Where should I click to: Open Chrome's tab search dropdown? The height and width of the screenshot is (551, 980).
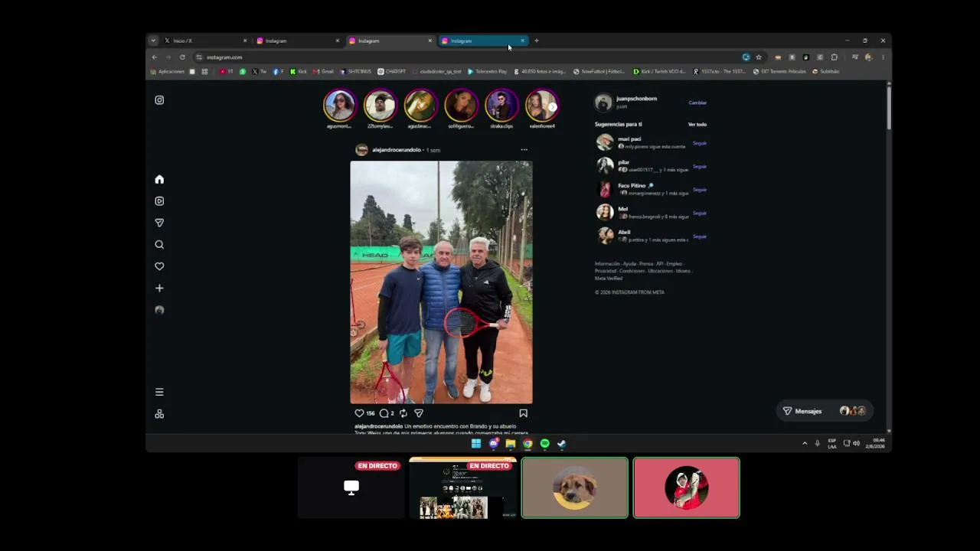tap(153, 41)
